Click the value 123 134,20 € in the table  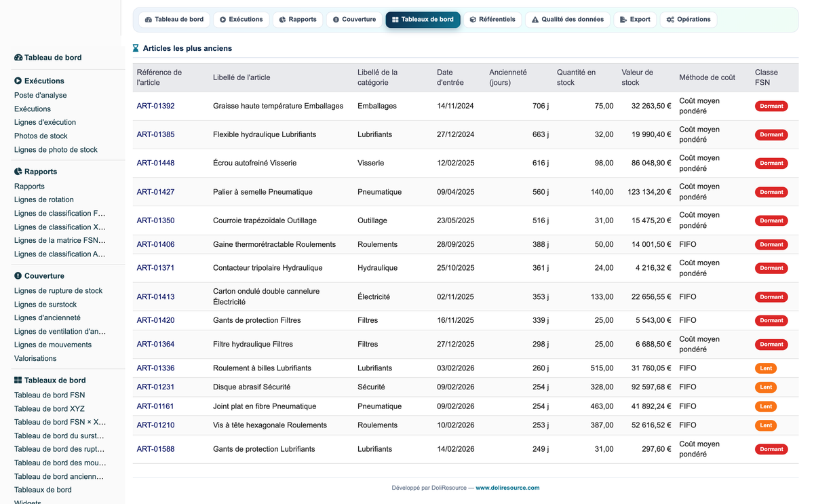(649, 192)
